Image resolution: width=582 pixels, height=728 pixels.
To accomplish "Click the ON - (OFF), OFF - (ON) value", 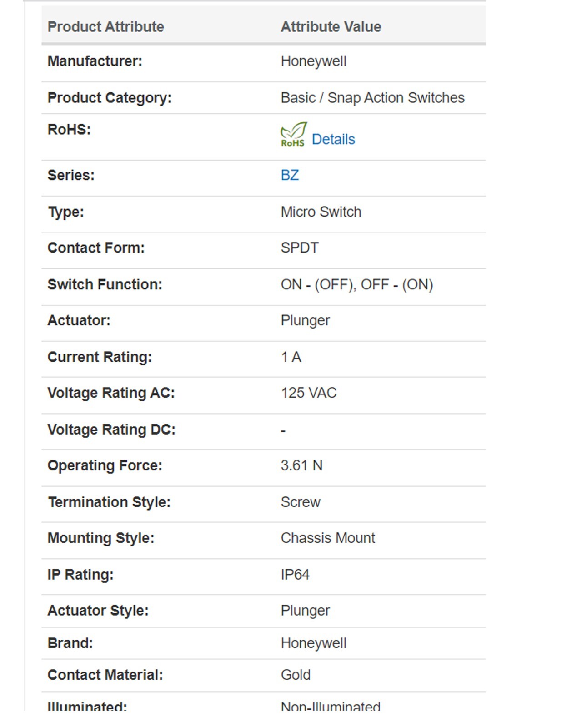I will pos(356,284).
